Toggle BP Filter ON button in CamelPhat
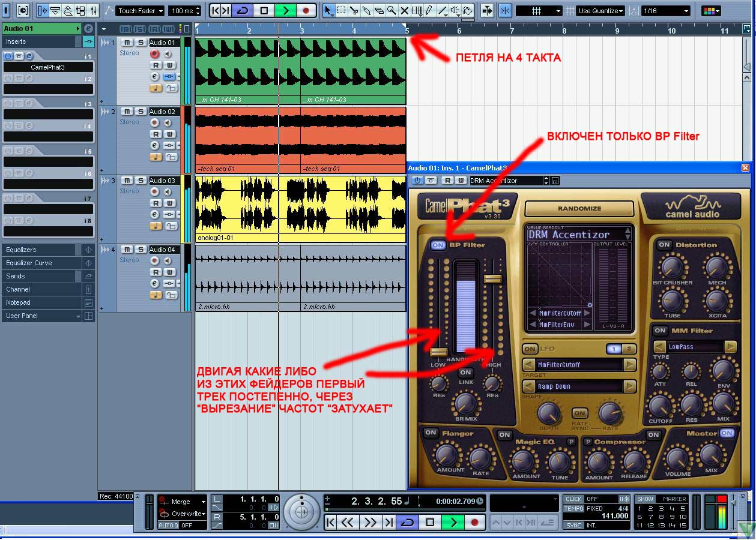The image size is (756, 540). pyautogui.click(x=438, y=245)
